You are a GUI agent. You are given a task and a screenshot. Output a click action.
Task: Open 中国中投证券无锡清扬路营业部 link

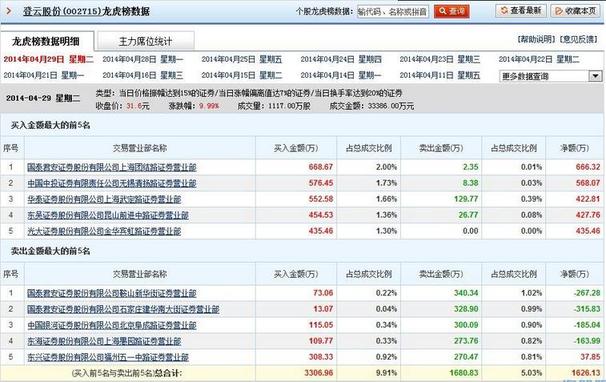tap(112, 183)
